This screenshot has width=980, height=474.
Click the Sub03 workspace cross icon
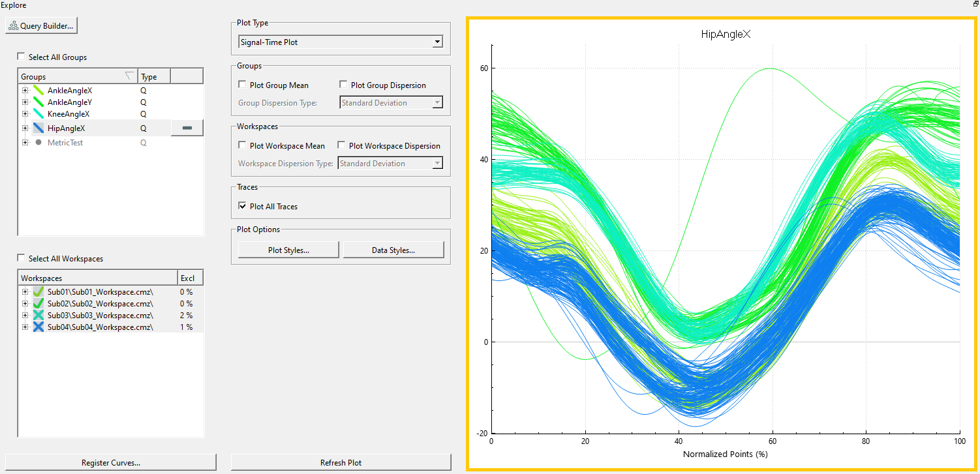click(x=38, y=315)
